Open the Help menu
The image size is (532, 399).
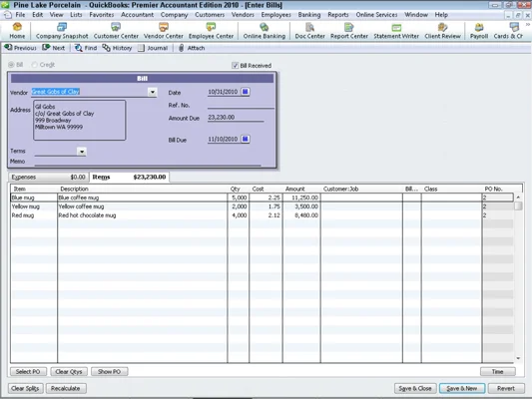click(441, 15)
